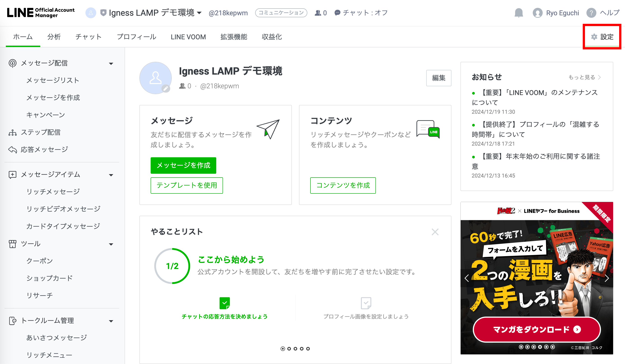Collapse the ツール sidebar section
The width and height of the screenshot is (625, 364).
coord(111,244)
